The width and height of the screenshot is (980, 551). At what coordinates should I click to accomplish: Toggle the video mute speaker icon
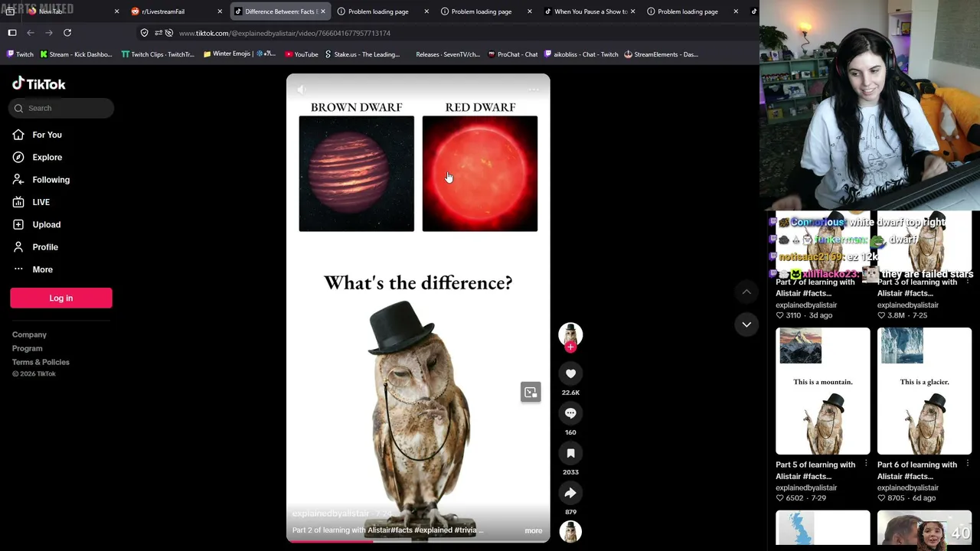click(301, 90)
